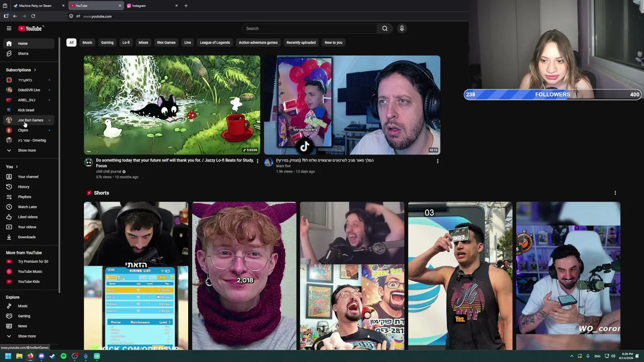644x362 pixels.
Task: Close the Instagram browser tab
Action: coord(177,6)
